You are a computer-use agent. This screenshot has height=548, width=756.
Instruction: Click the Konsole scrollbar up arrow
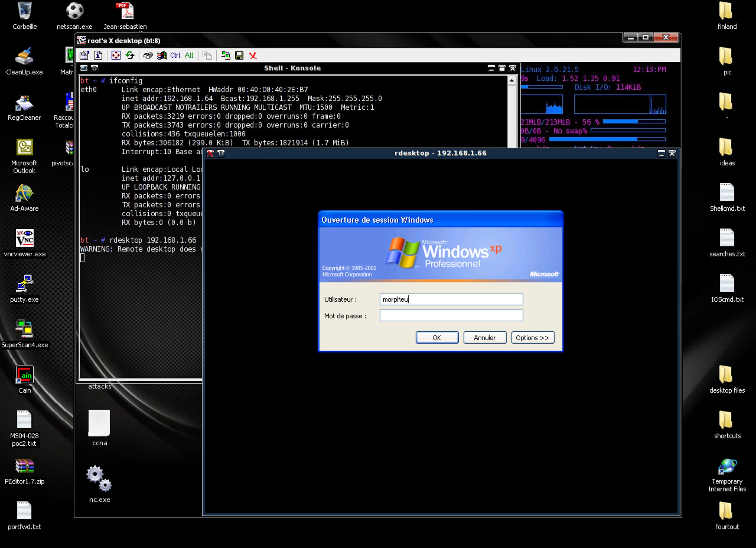coord(512,80)
